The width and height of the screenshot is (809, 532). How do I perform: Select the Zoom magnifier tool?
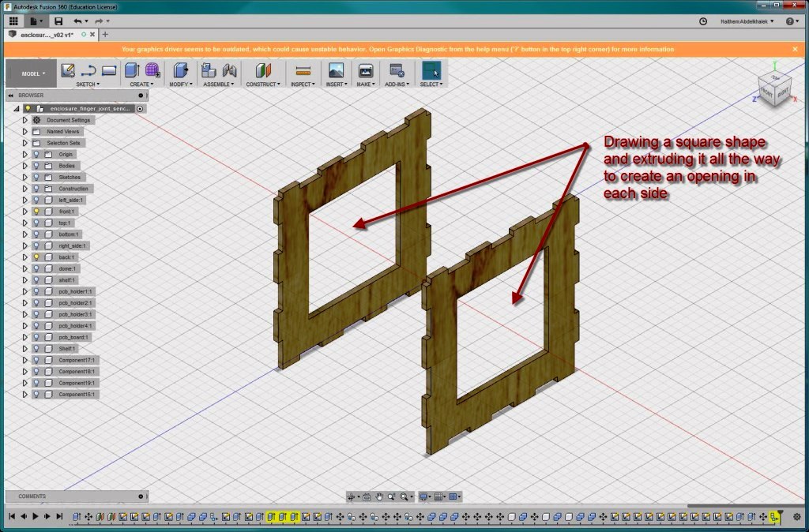point(392,497)
